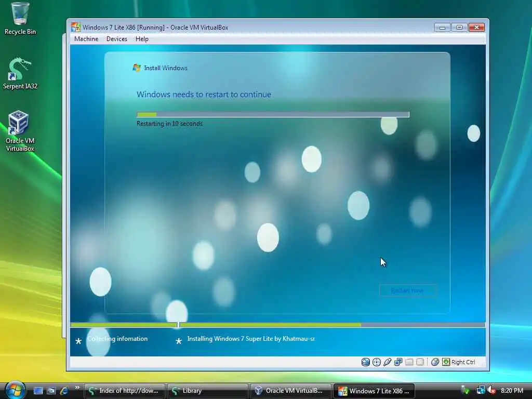
Task: Switch to Oracle VM VirtualB... taskbar window
Action: tap(290, 391)
